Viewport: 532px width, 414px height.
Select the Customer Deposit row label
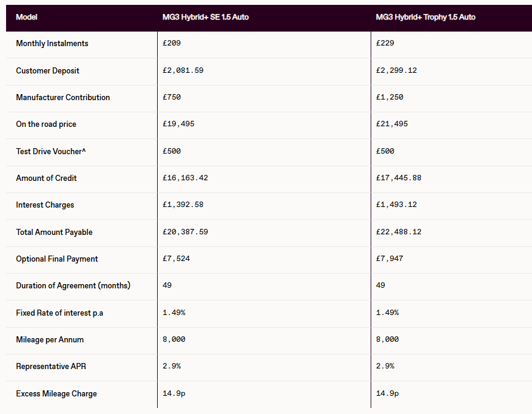tap(48, 70)
